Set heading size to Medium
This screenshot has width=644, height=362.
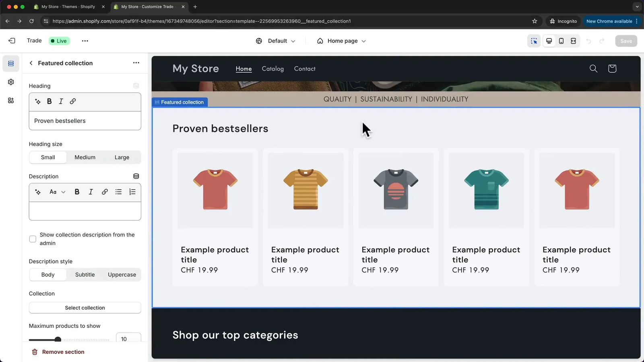(x=85, y=157)
